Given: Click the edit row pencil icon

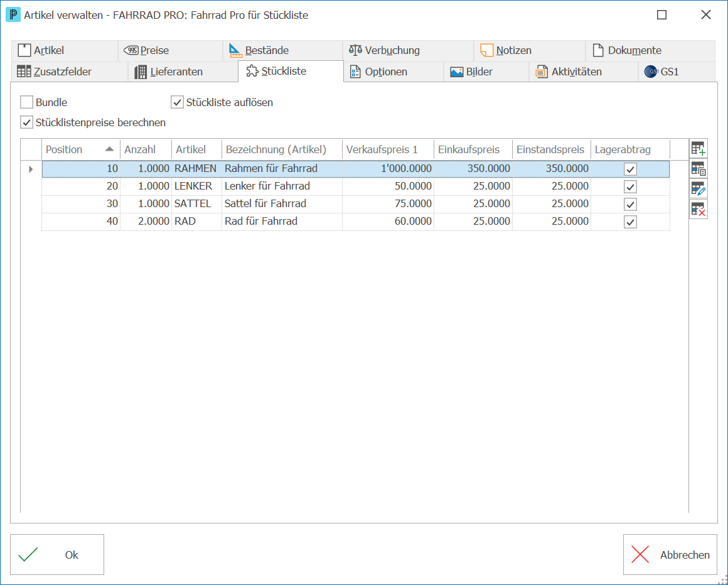Looking at the screenshot, I should click(x=699, y=189).
